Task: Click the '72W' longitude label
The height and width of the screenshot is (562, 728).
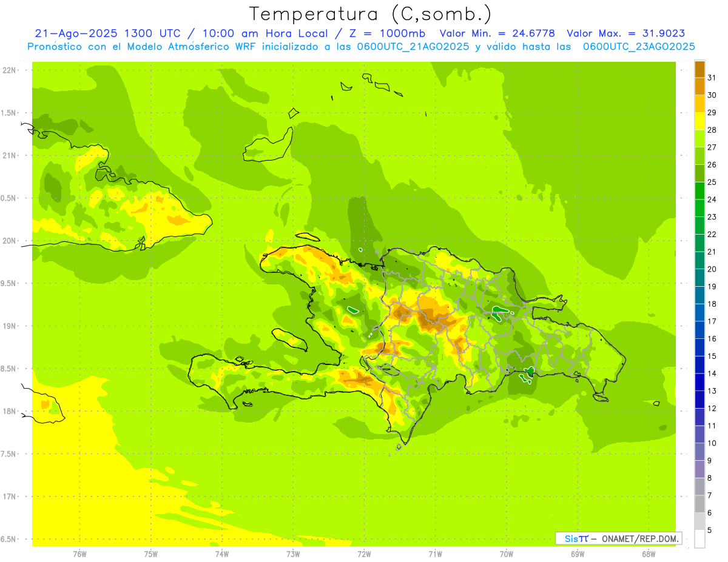Action: 364,554
